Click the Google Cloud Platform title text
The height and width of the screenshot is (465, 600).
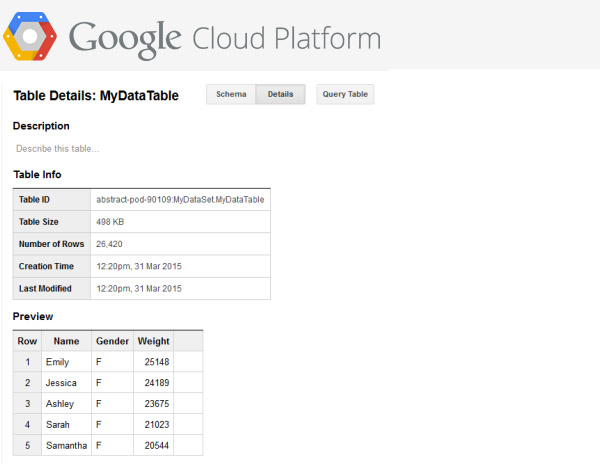[225, 38]
